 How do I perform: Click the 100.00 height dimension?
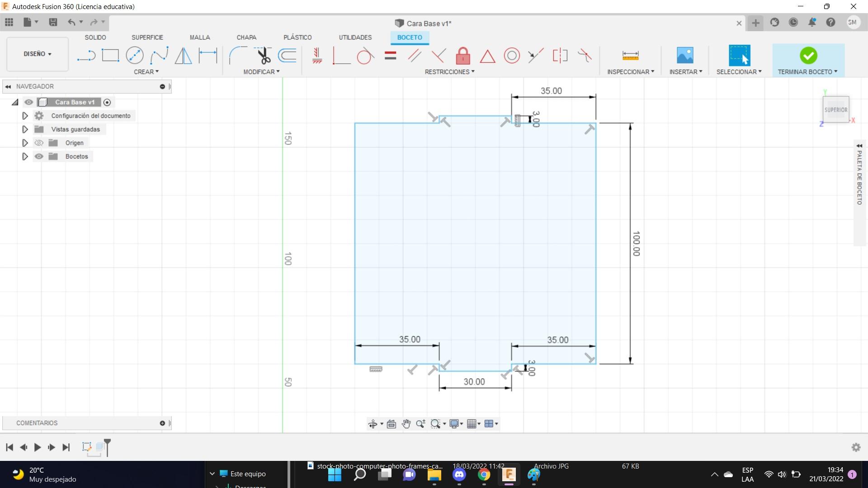click(x=636, y=244)
